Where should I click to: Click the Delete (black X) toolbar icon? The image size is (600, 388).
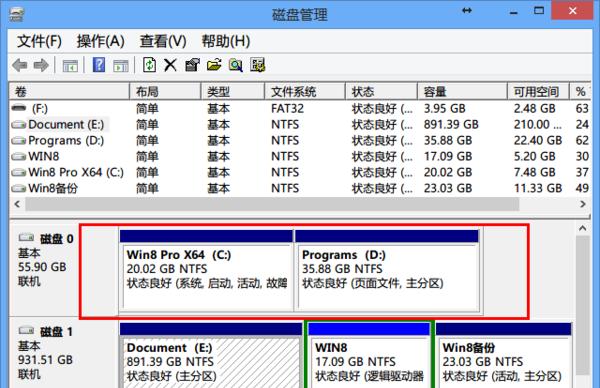point(170,65)
